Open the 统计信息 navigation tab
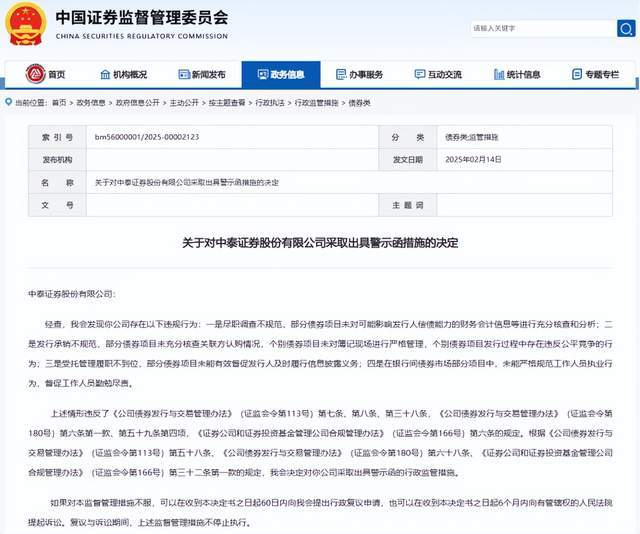The image size is (640, 534). coord(517,74)
